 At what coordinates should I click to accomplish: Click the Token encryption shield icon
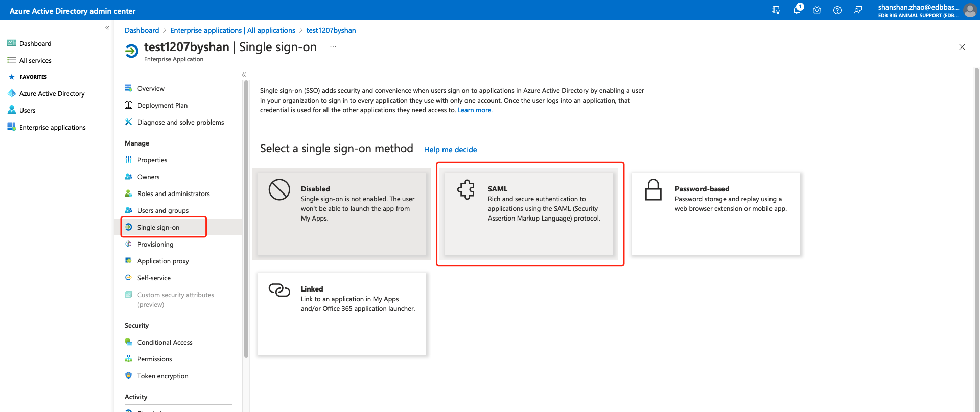[x=128, y=375]
